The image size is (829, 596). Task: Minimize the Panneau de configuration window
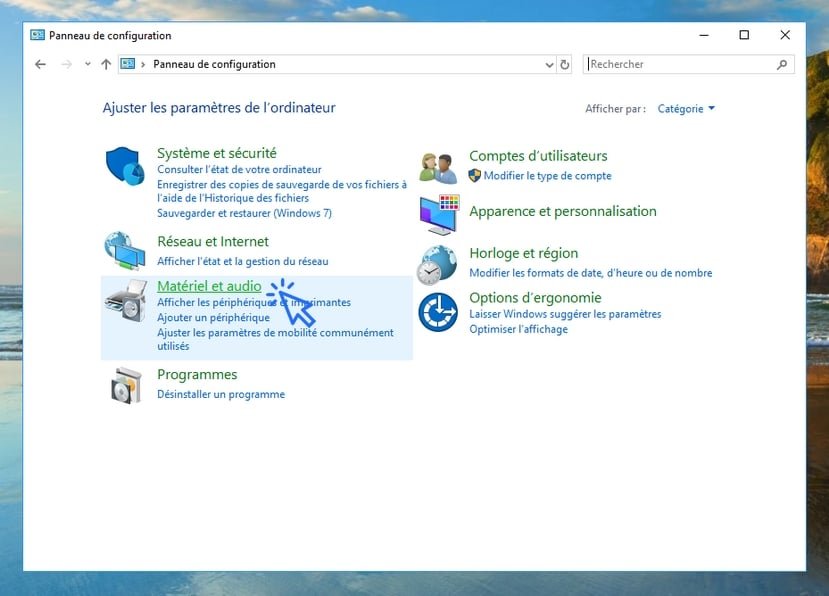(x=704, y=35)
